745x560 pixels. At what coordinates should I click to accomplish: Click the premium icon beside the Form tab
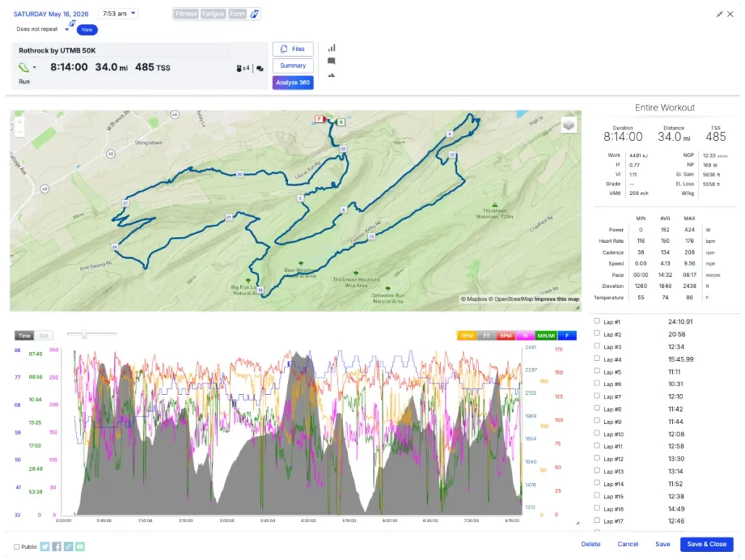(255, 14)
